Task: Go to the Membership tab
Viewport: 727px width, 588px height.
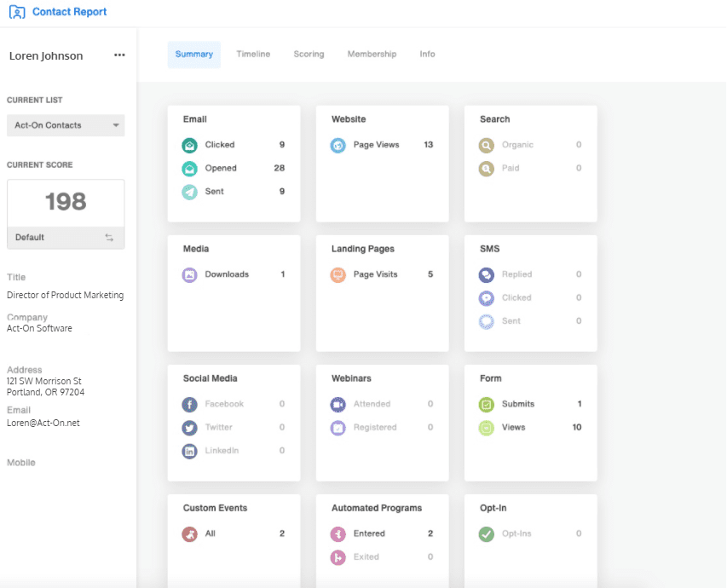Action: (x=372, y=55)
